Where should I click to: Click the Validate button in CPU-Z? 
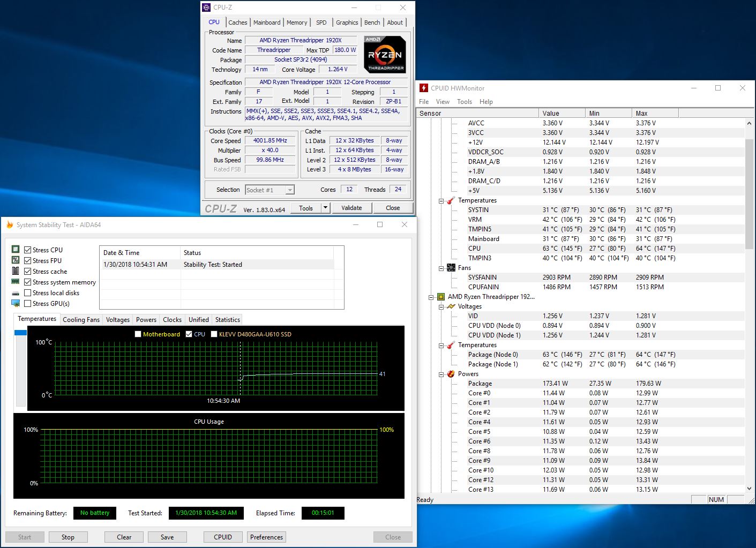coord(351,208)
